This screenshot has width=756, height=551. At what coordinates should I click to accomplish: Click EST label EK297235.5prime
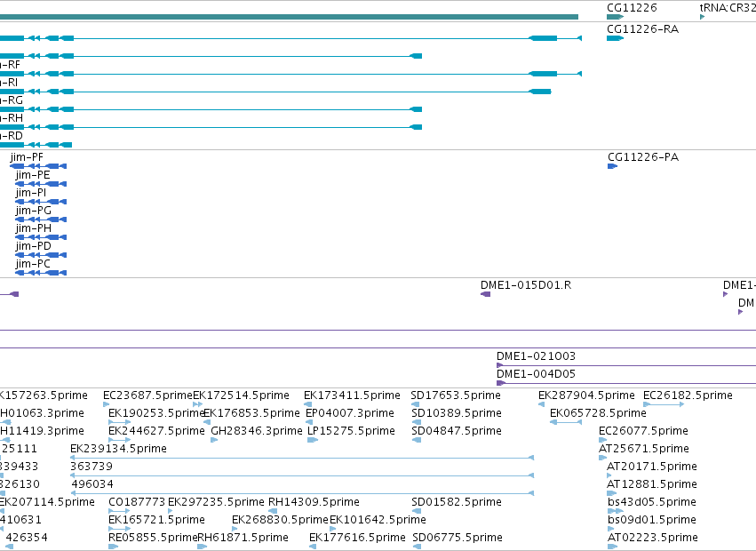216,502
